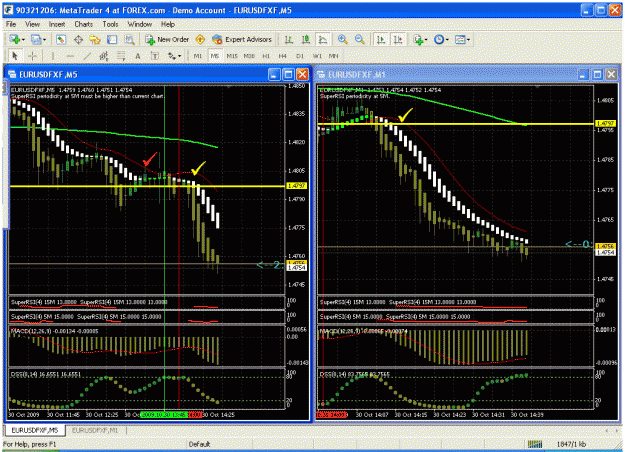This screenshot has width=625, height=452.
Task: Toggle Chart Shift from right border
Action: point(398,39)
